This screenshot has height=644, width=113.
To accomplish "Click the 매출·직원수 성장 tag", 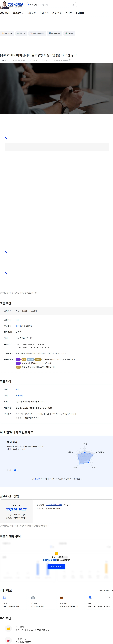I will pos(37,33).
